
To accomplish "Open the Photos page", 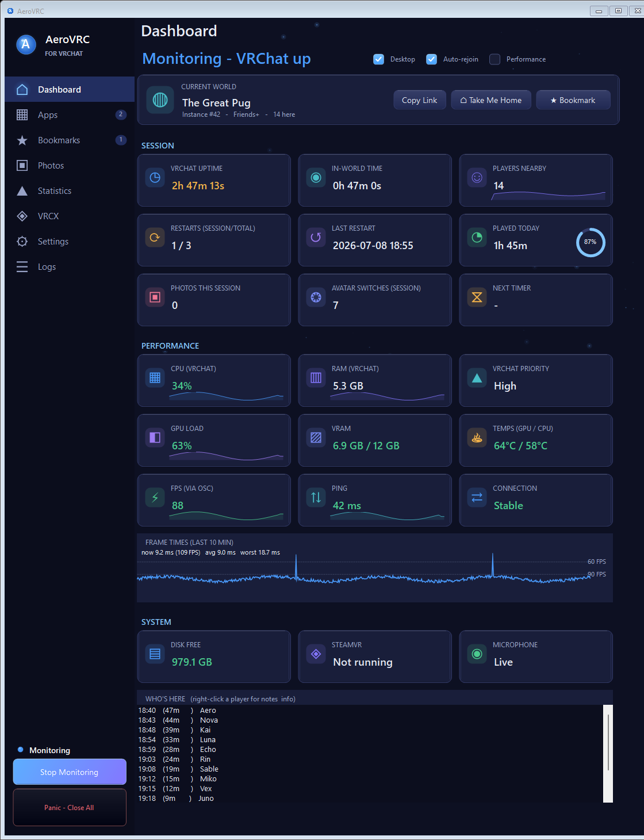I will [x=70, y=165].
